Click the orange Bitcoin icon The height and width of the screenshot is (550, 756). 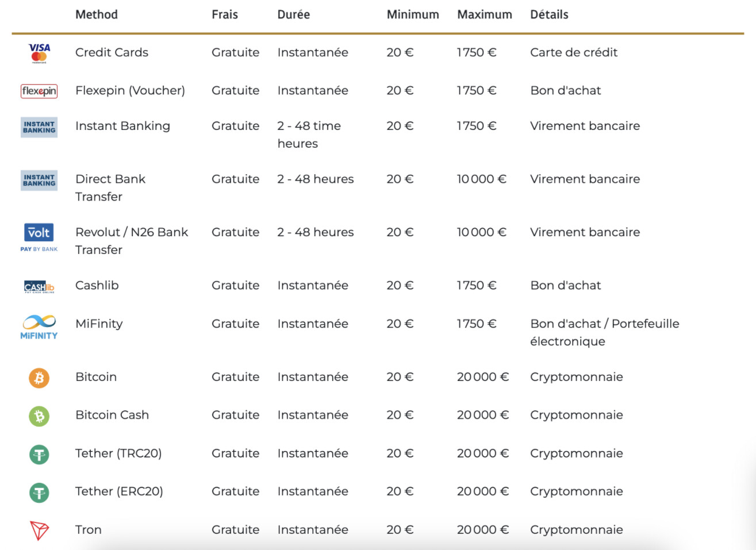pyautogui.click(x=39, y=378)
